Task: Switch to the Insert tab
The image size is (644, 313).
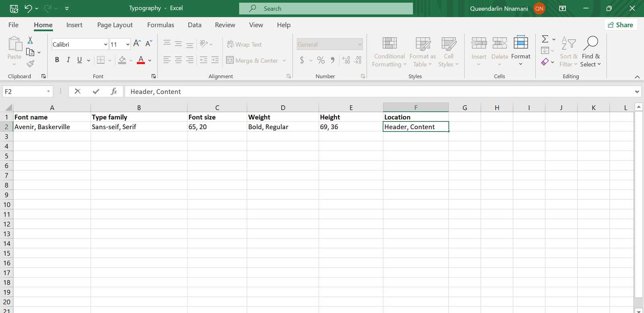Action: (74, 25)
